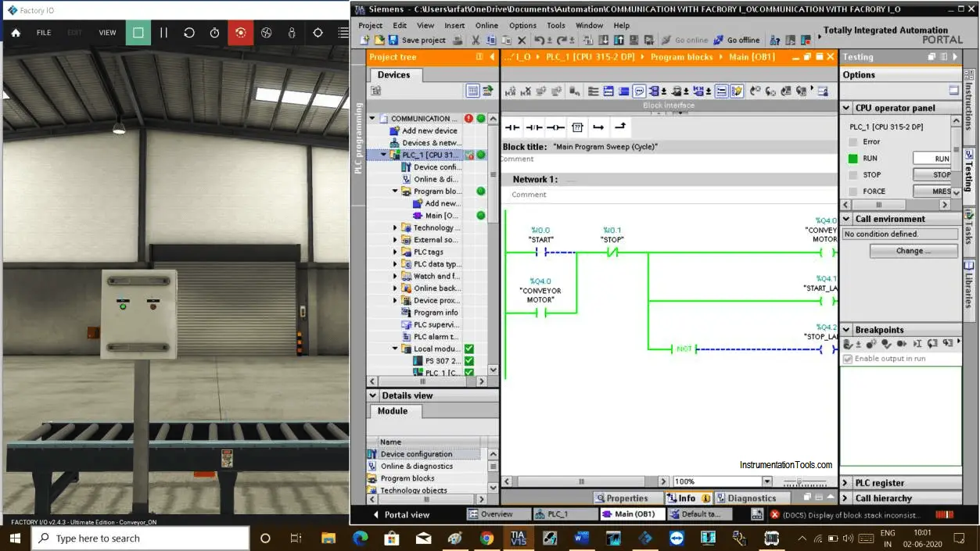Expand the Call hierarchy section
The height and width of the screenshot is (551, 980).
(x=846, y=498)
